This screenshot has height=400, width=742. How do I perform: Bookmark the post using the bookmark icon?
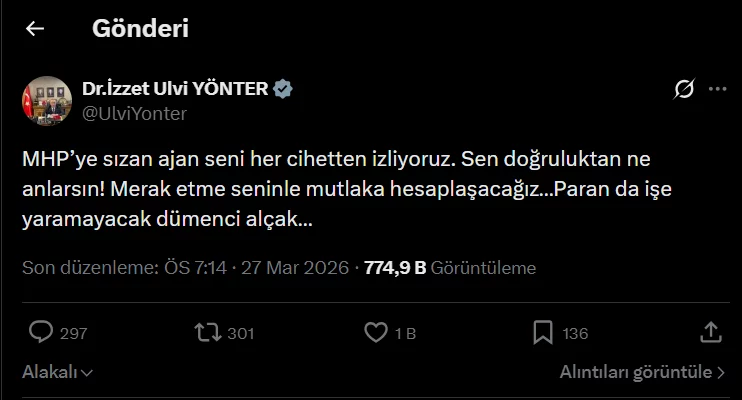pos(543,332)
